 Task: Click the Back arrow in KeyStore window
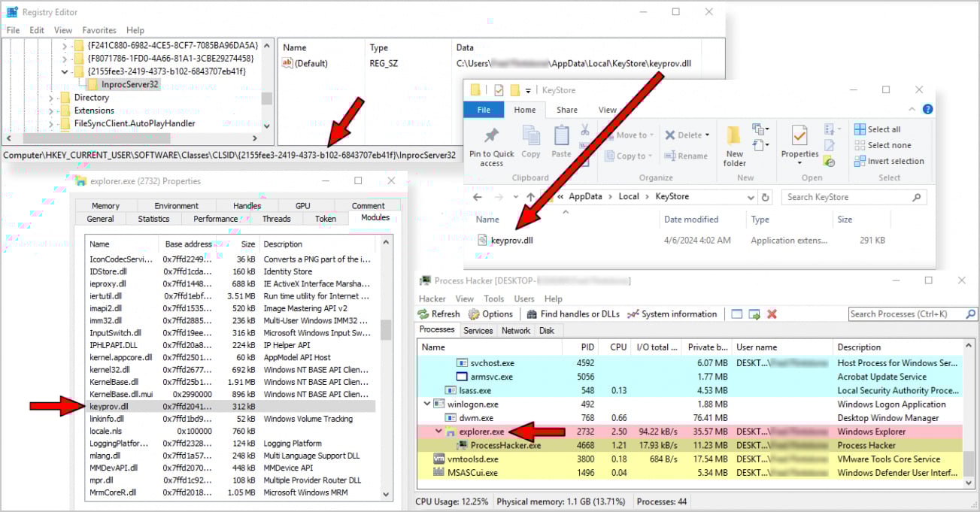pos(478,197)
